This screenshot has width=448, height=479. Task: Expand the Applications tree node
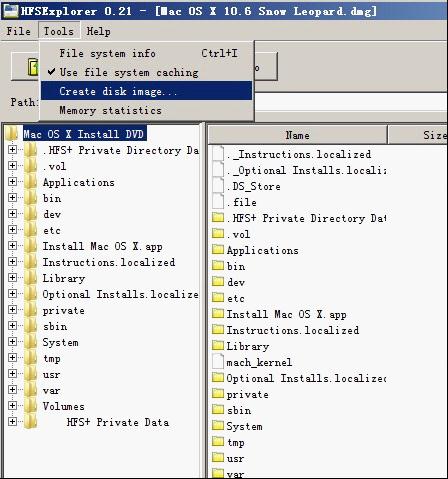pyautogui.click(x=12, y=182)
